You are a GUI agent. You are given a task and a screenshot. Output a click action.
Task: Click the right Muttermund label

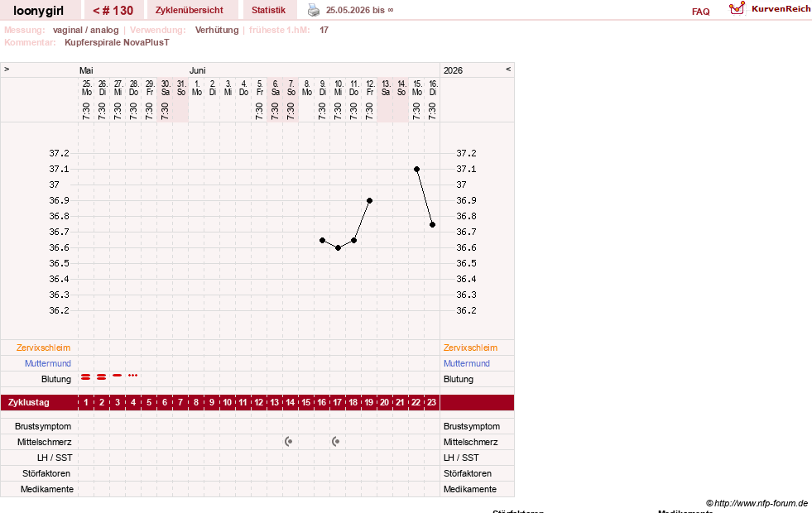[x=467, y=363]
